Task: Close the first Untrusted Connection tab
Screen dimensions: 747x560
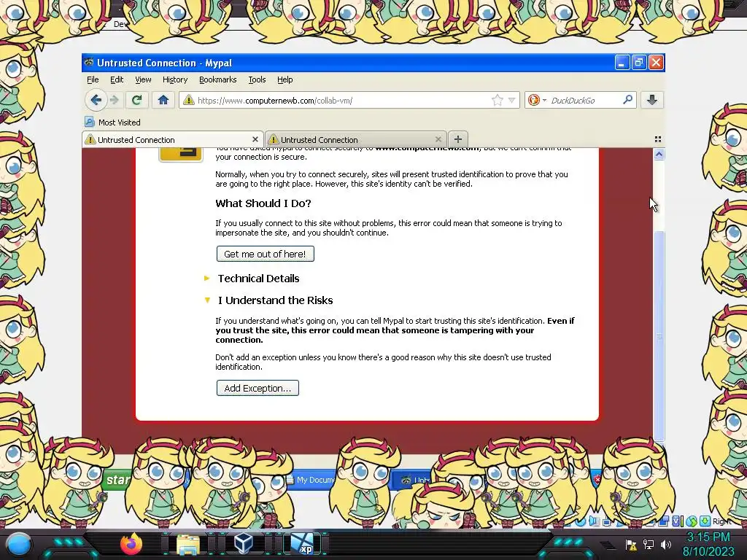Action: [x=255, y=139]
